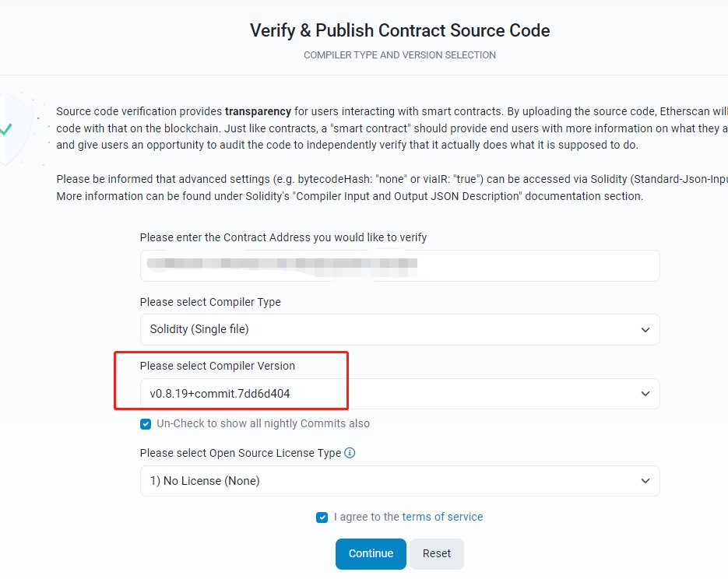The height and width of the screenshot is (579, 728).
Task: Open the No License (None) dropdown
Action: click(x=399, y=481)
